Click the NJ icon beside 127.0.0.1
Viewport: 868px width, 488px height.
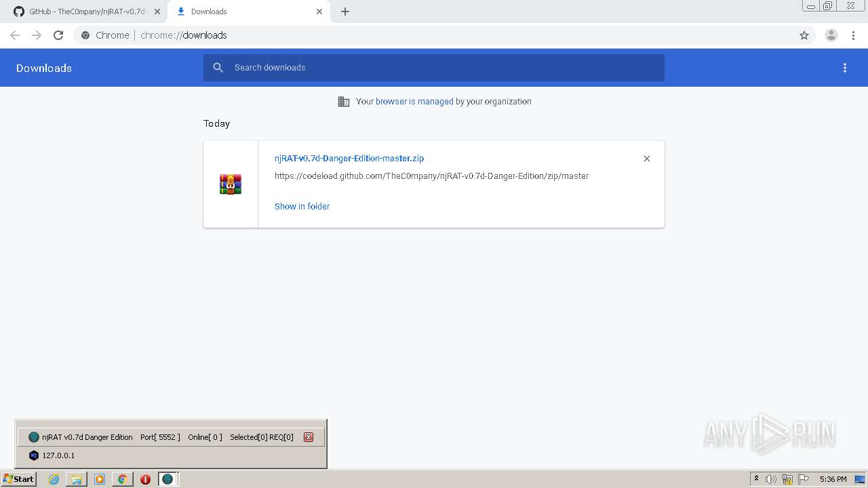[x=34, y=455]
